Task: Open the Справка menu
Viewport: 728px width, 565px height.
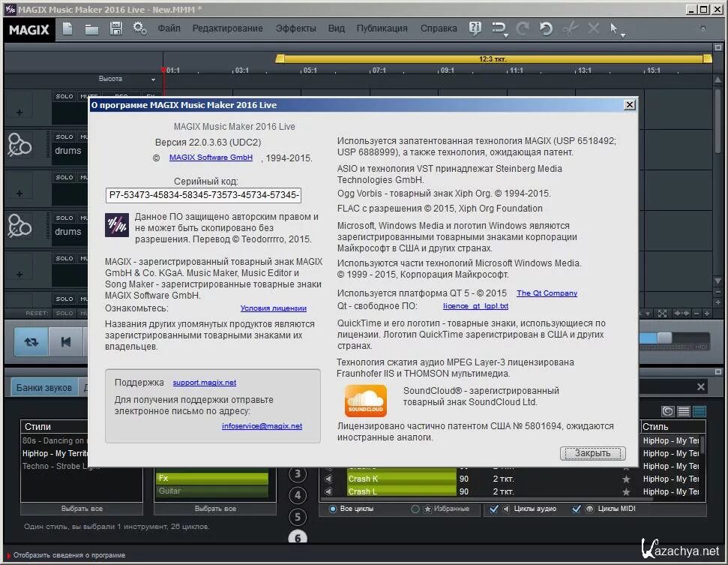Action: [439, 29]
